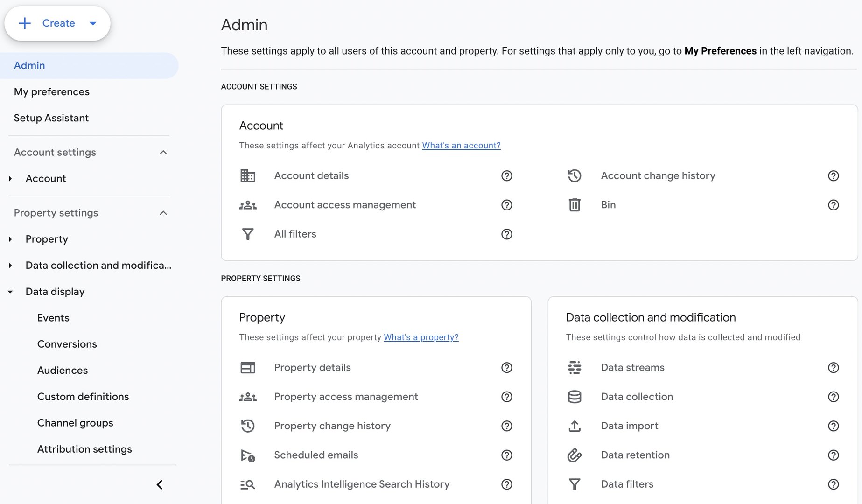
Task: Select the Data streams icon
Action: click(575, 367)
